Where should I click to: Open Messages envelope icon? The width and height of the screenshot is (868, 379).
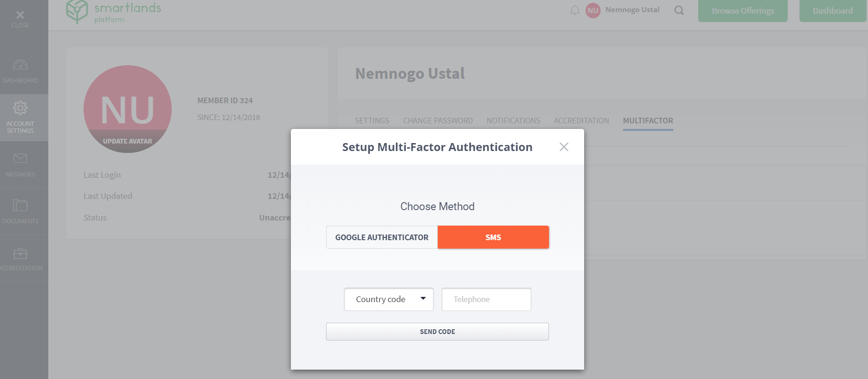[20, 158]
